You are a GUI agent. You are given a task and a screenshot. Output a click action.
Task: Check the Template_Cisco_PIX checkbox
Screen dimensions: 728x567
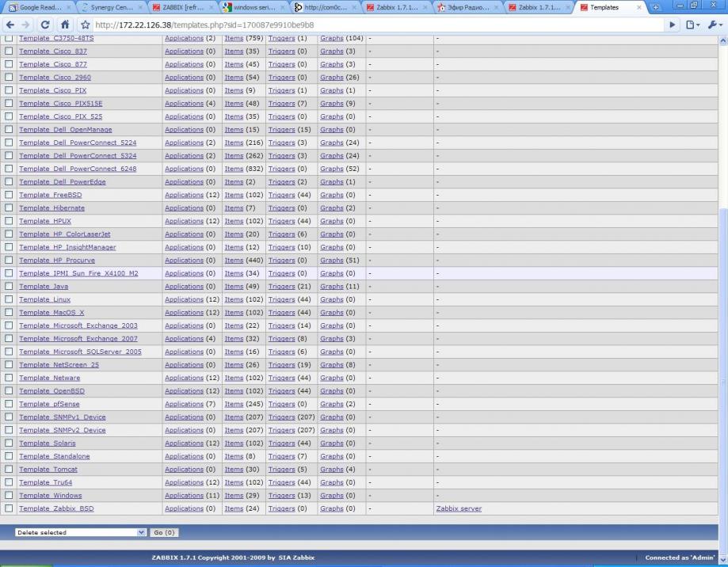coord(9,90)
